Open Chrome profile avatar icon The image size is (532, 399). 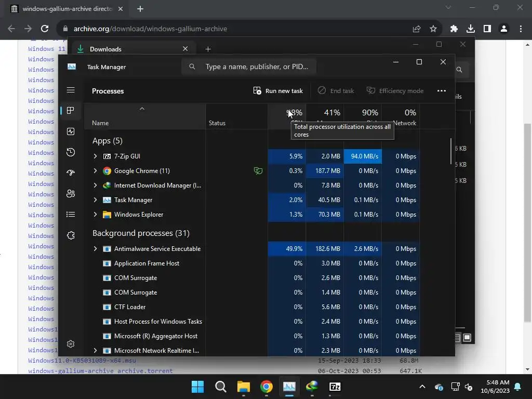[x=504, y=29]
